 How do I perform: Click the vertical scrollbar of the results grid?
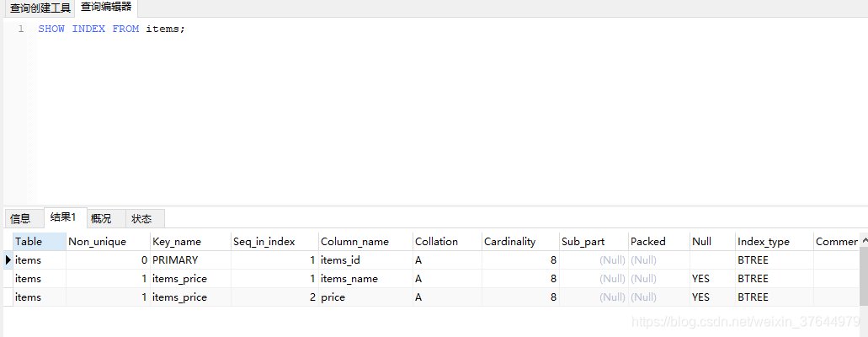pyautogui.click(x=863, y=278)
